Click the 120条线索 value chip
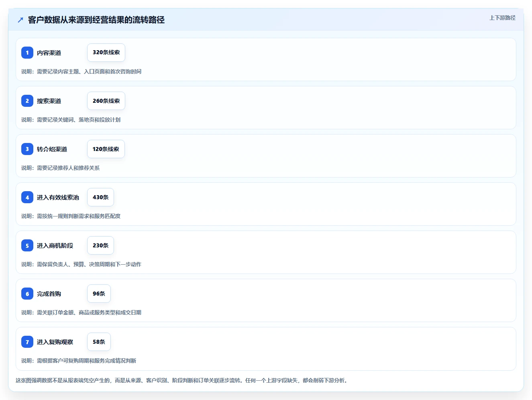Viewport: 532px width, 400px height. click(x=106, y=149)
